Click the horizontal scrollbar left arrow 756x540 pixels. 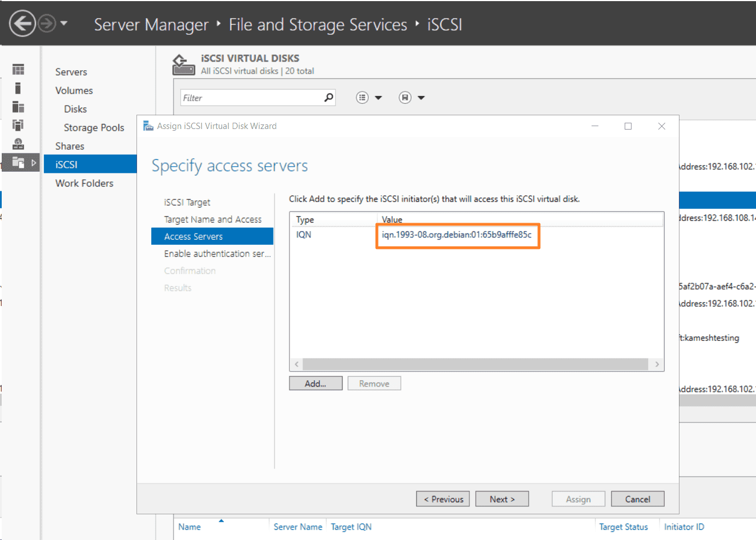[296, 364]
